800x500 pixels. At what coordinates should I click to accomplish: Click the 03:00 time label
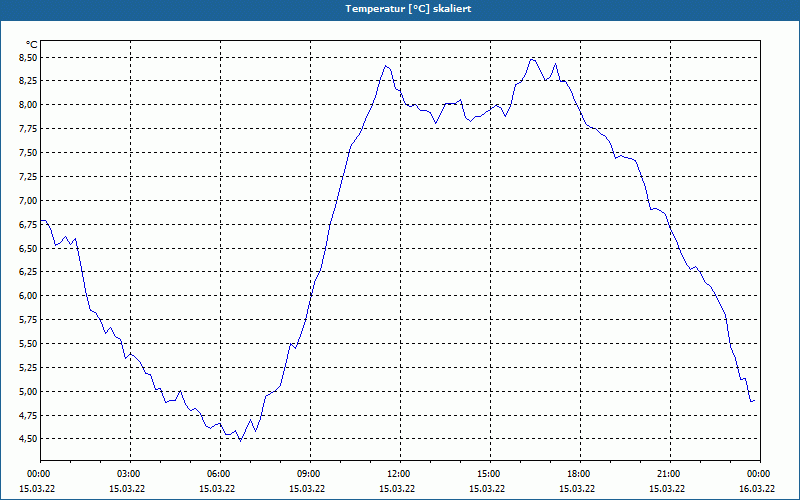coord(131,474)
